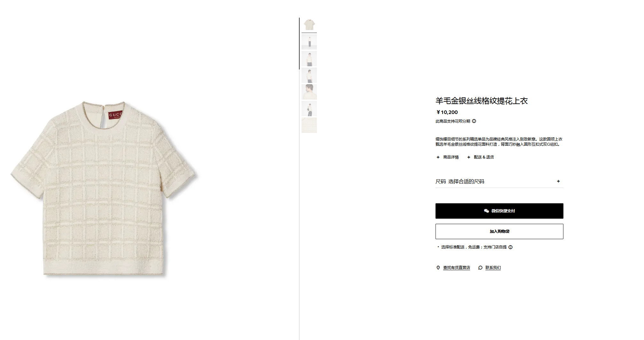
Task: Click the plus icon before 配送 & 退货
Action: click(x=469, y=157)
